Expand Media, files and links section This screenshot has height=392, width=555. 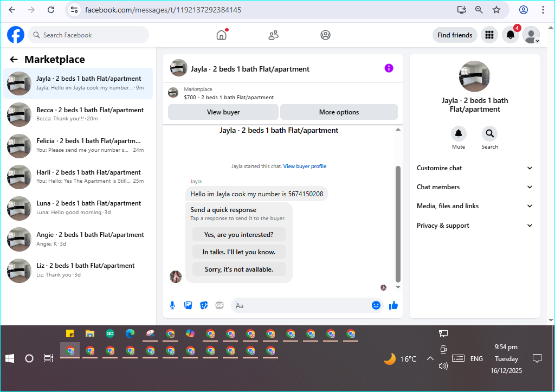pyautogui.click(x=475, y=206)
